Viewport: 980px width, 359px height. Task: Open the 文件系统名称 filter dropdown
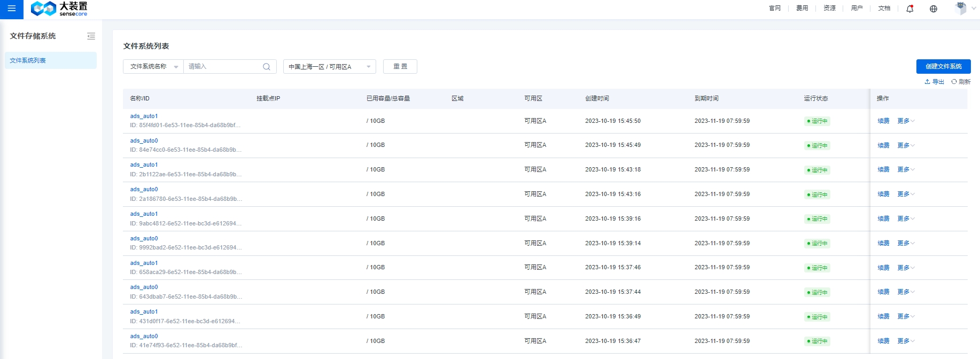(153, 67)
